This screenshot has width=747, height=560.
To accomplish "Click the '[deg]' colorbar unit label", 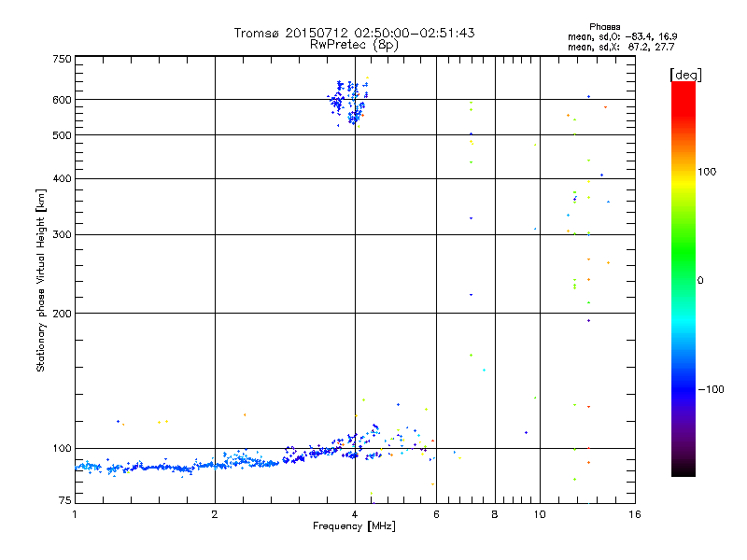I will point(685,75).
